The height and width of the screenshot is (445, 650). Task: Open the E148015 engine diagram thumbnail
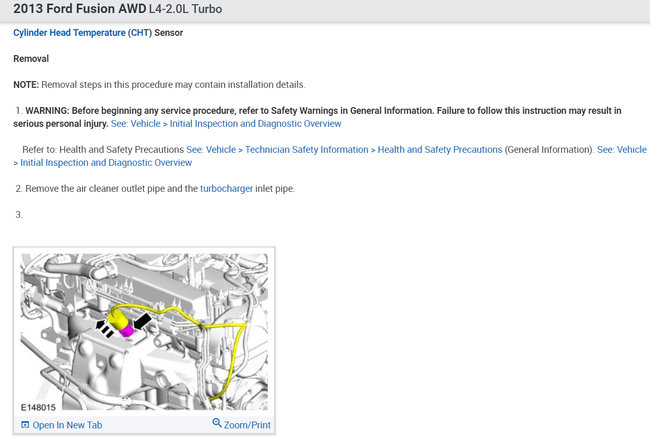click(144, 332)
